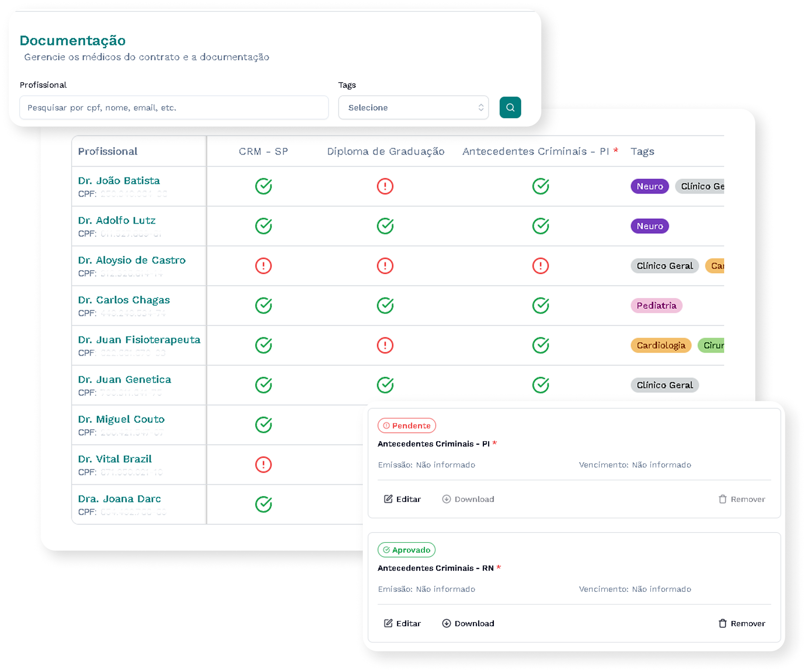Image resolution: width=806 pixels, height=672 pixels.
Task: Click the pink Pediatria tag
Action: (x=656, y=306)
